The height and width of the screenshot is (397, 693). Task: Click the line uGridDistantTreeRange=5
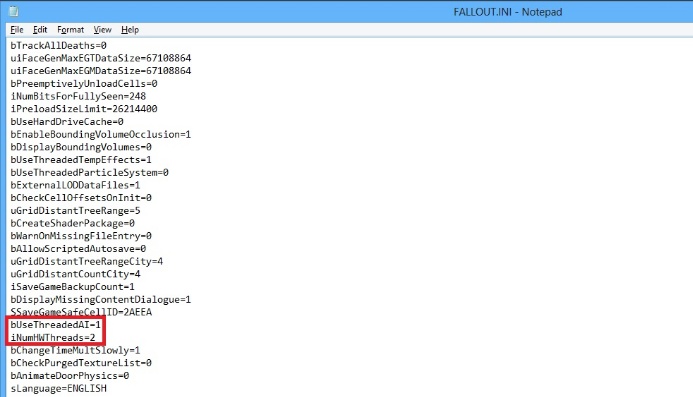pyautogui.click(x=76, y=210)
